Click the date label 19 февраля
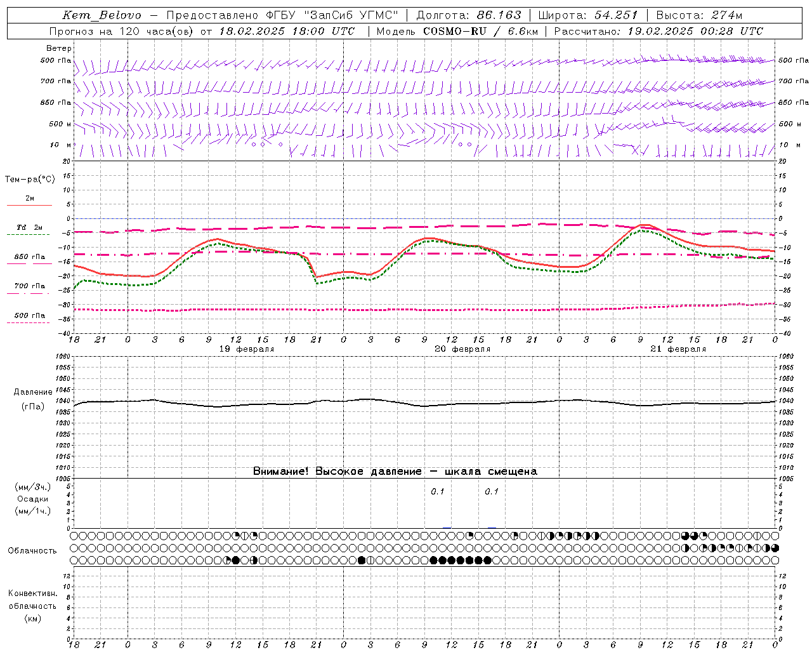The height and width of the screenshot is (650, 812). [x=247, y=349]
